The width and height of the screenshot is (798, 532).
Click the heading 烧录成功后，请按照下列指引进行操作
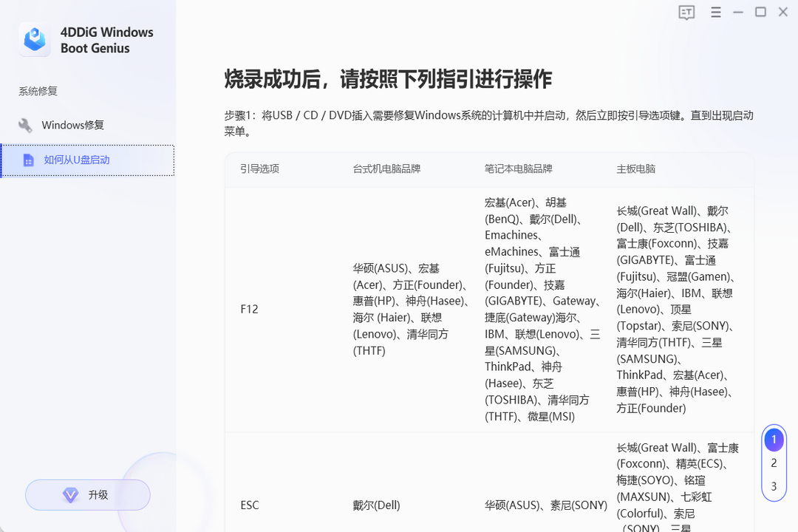[389, 78]
